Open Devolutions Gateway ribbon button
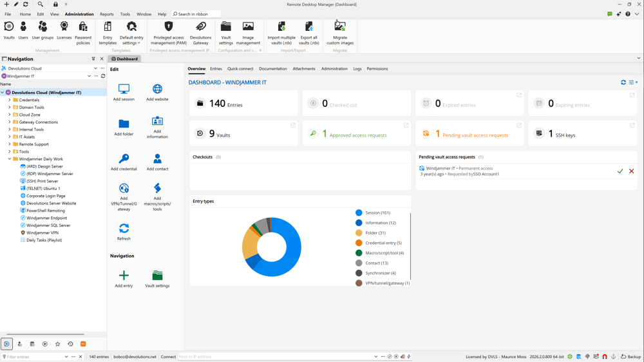644x362 pixels. pos(200,33)
